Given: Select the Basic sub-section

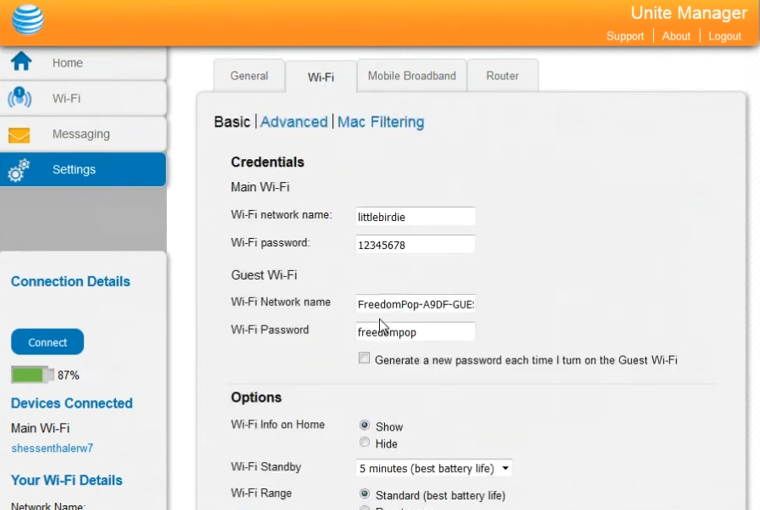Looking at the screenshot, I should 232,122.
